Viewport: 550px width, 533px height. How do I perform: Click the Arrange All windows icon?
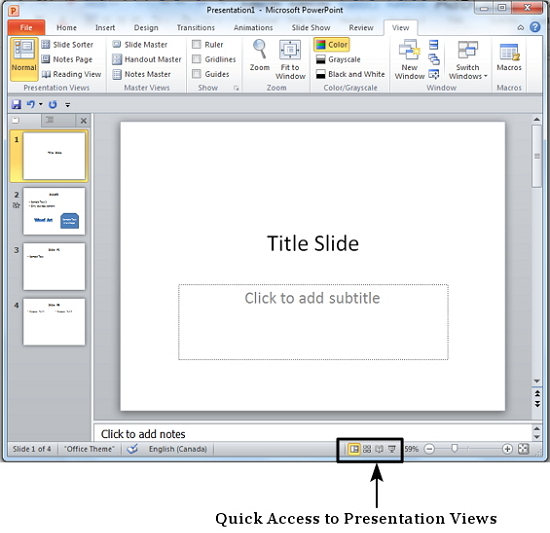[x=434, y=45]
